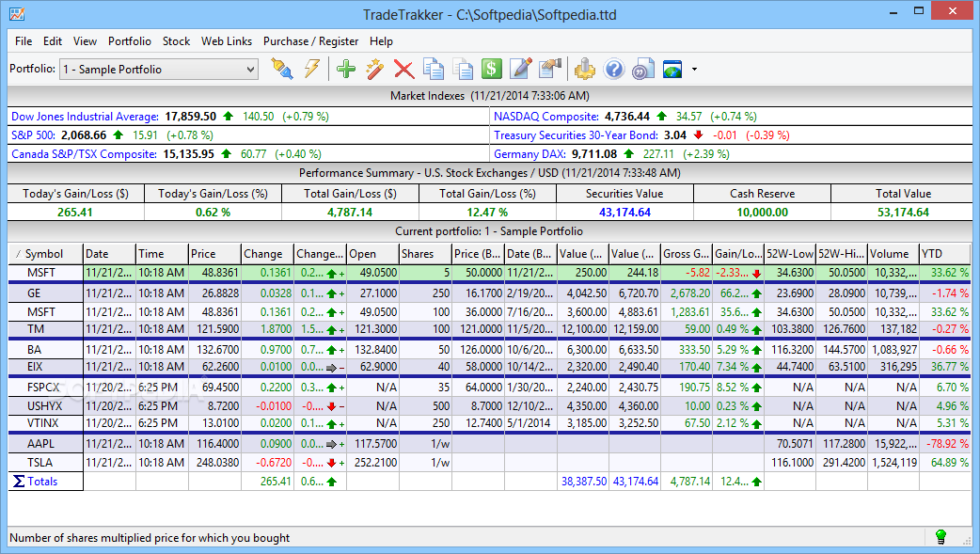Click the green dollar sign cash icon

point(491,69)
